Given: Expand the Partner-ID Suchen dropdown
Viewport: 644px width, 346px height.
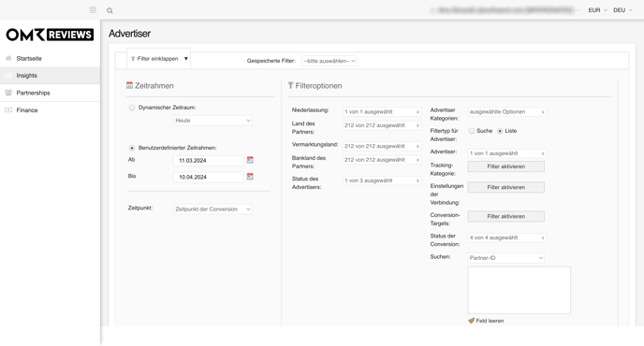Looking at the screenshot, I should coord(506,258).
